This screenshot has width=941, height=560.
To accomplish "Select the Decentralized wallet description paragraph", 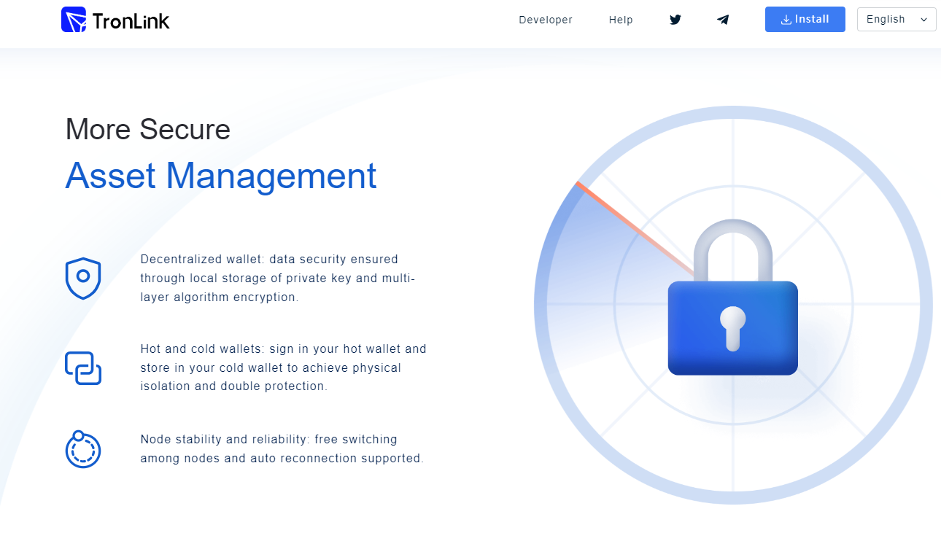I will tap(277, 278).
